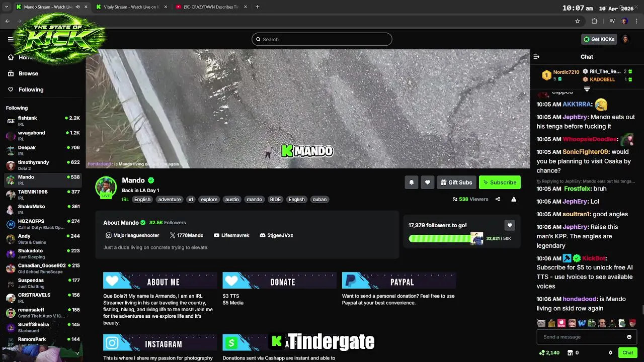
Task: Open timothyrandy Dota 2 channel
Action: pyautogui.click(x=43, y=165)
